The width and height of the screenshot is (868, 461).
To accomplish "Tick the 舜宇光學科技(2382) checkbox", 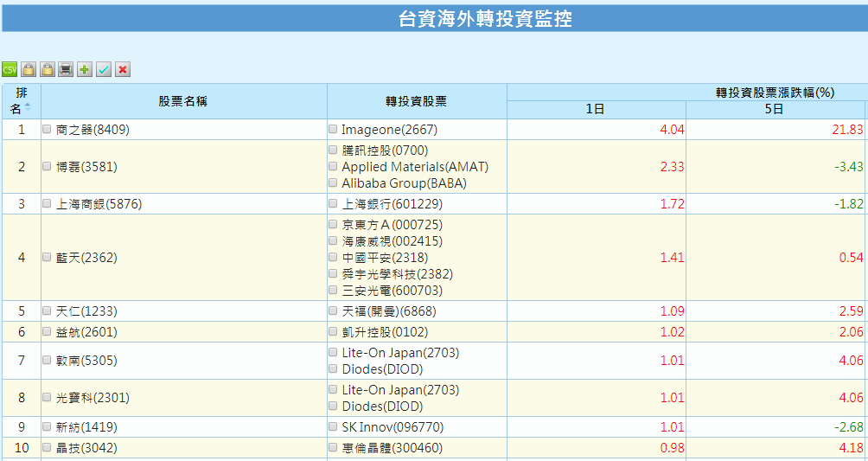I will point(333,274).
